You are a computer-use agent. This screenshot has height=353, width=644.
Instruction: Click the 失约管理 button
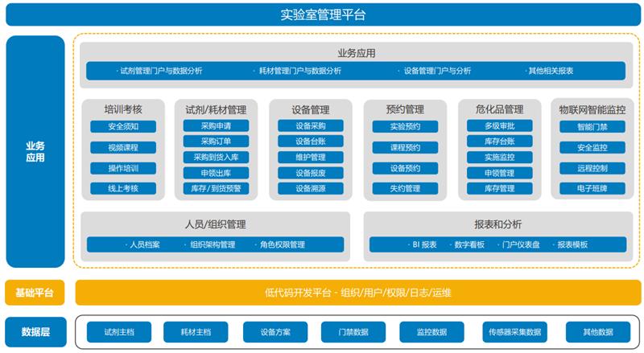point(405,188)
